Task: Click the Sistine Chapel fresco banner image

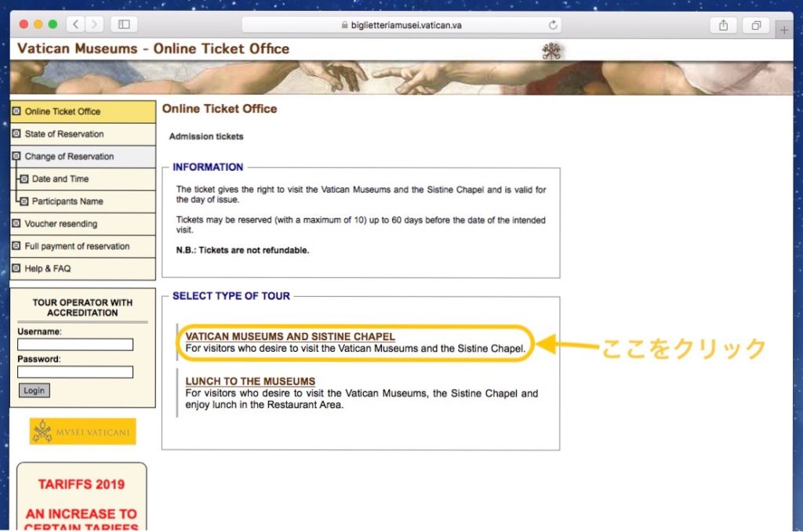Action: [401, 78]
